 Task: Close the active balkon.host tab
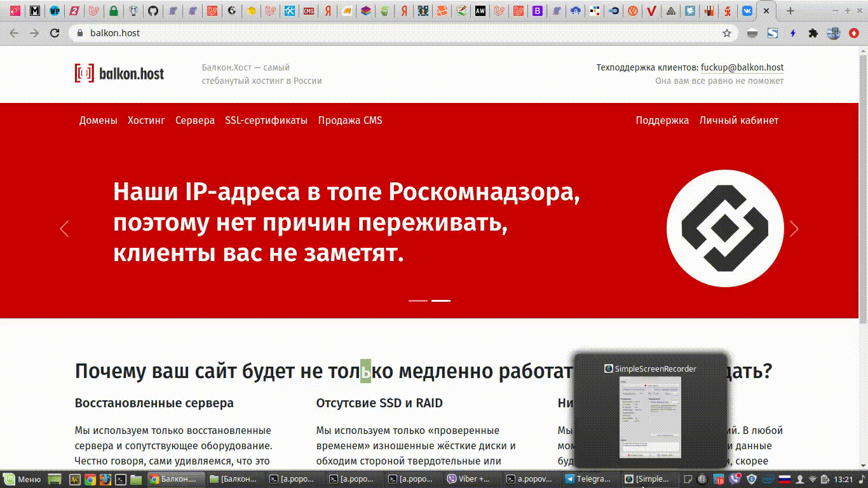767,11
